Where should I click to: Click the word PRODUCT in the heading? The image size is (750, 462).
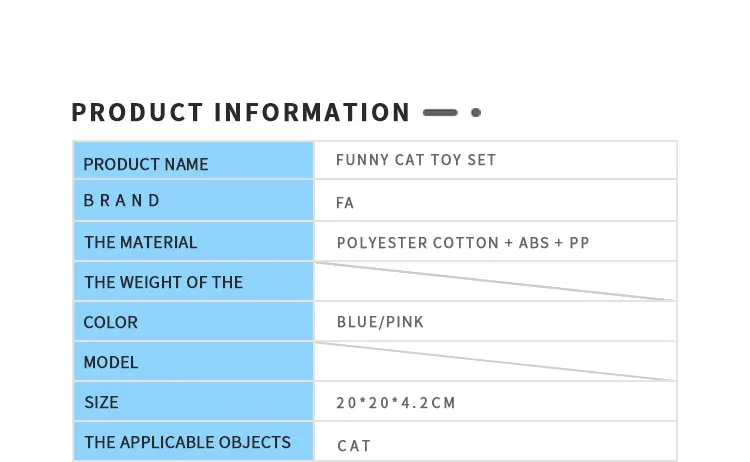point(137,113)
